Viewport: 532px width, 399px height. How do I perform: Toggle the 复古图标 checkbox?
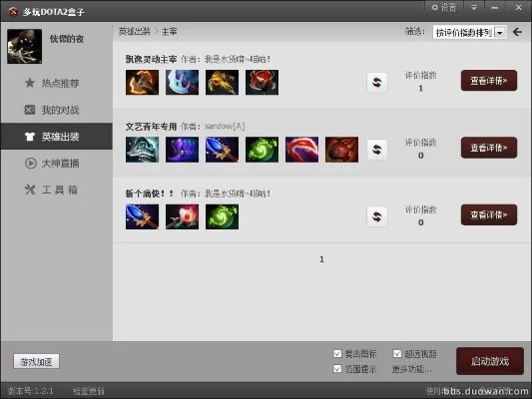(337, 354)
